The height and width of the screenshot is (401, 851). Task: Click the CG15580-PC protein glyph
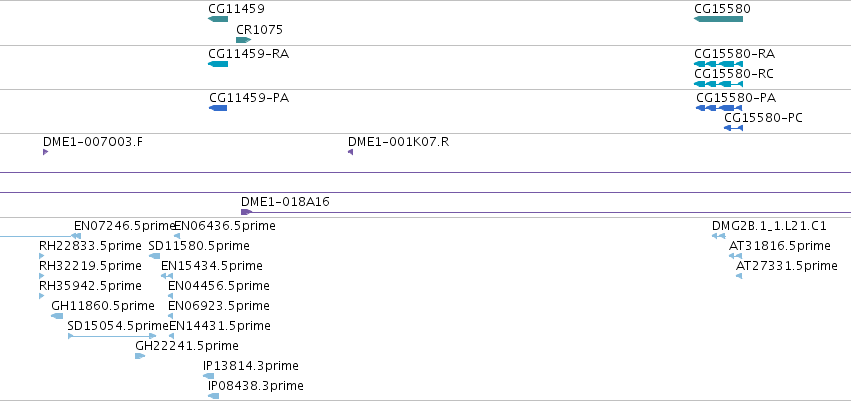pos(733,128)
